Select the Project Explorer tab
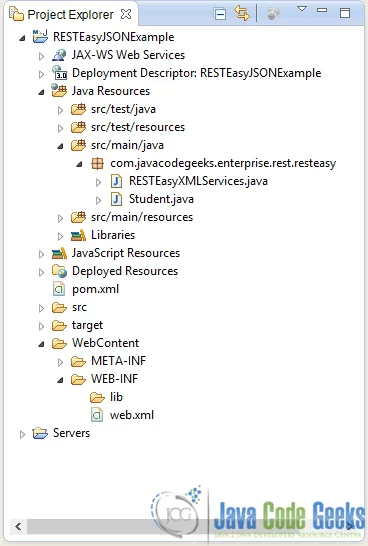 click(x=71, y=14)
